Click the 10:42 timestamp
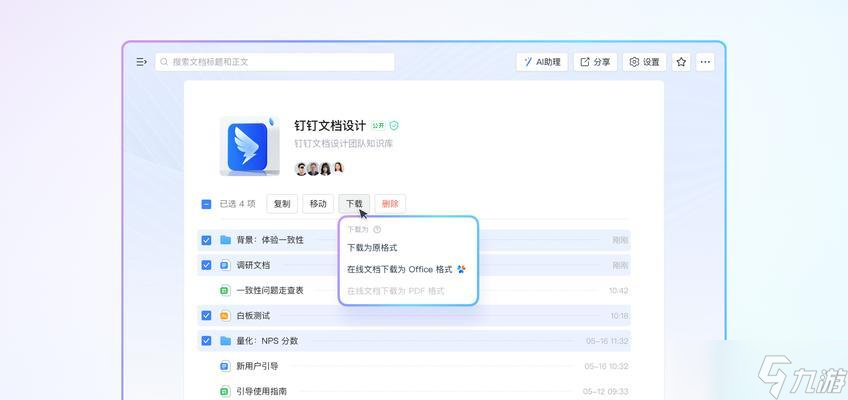This screenshot has width=848, height=400. [x=619, y=290]
